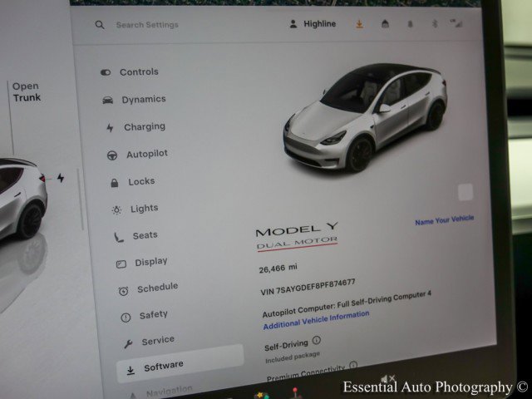
Task: Select the Charging menu item
Action: pyautogui.click(x=135, y=127)
